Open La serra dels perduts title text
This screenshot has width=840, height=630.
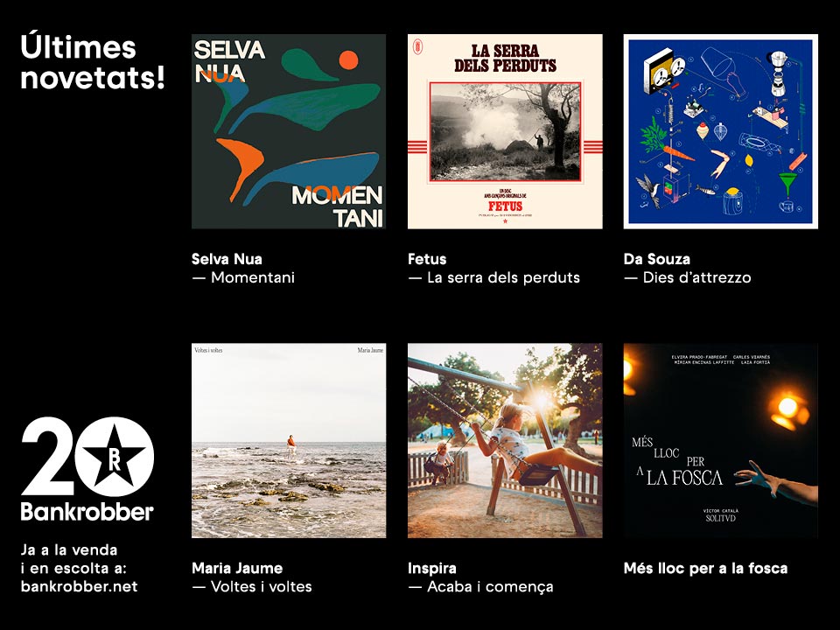click(504, 277)
